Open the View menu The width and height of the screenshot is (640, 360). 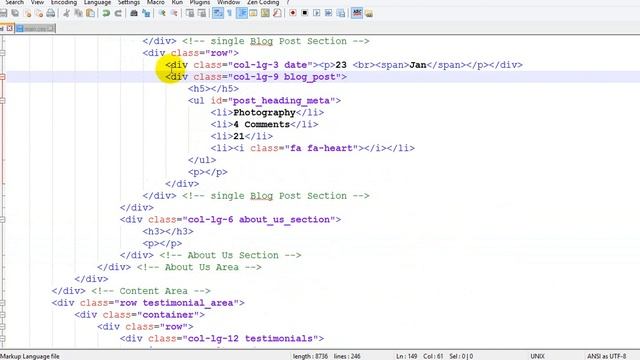point(37,2)
